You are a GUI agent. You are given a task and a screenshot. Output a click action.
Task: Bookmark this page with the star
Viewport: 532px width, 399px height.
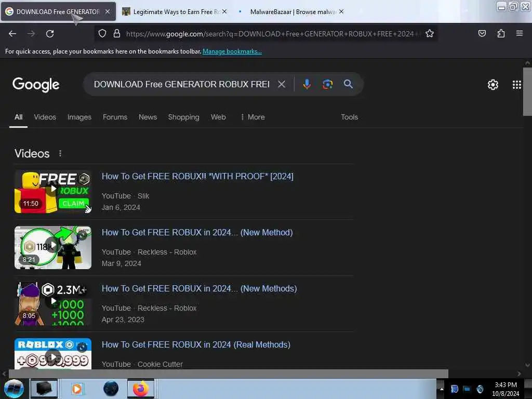tap(430, 34)
